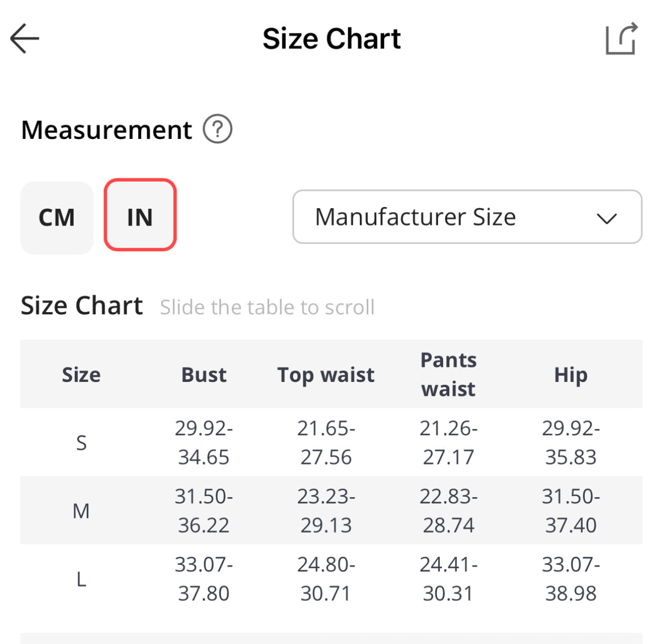
Task: Click the small size bust value 29.92-34.65
Action: tap(204, 443)
